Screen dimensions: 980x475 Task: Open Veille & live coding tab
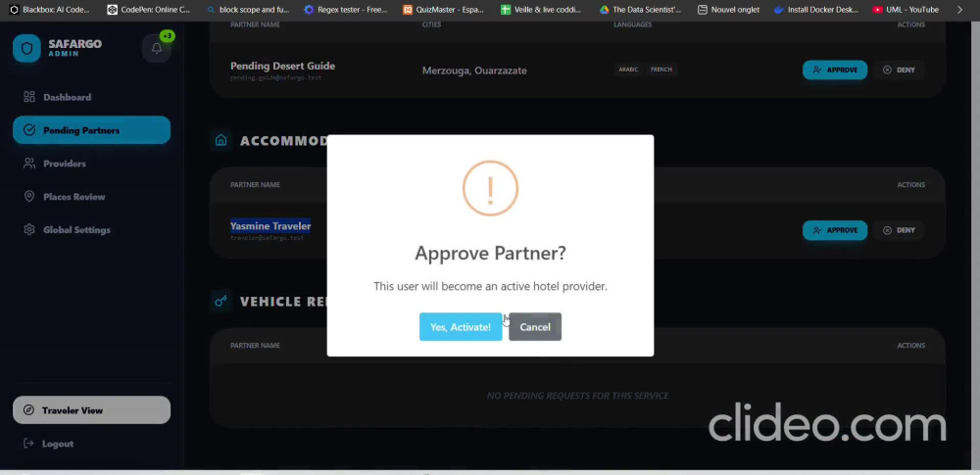(542, 10)
